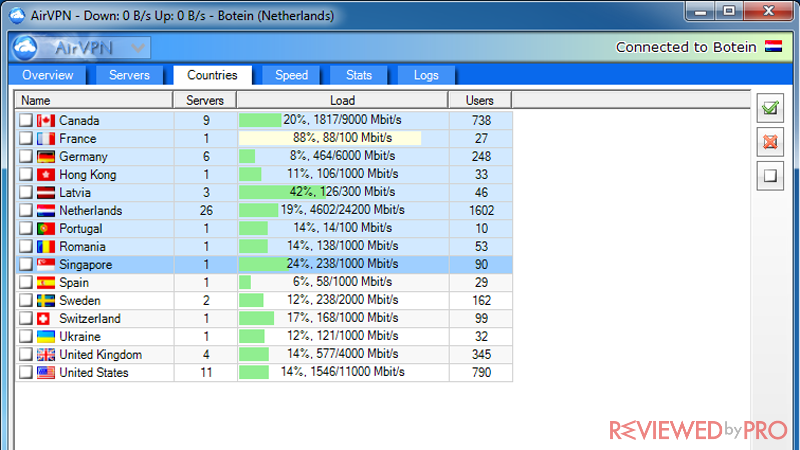Click the Netherlands users count 1602
This screenshot has width=800, height=450.
click(481, 211)
